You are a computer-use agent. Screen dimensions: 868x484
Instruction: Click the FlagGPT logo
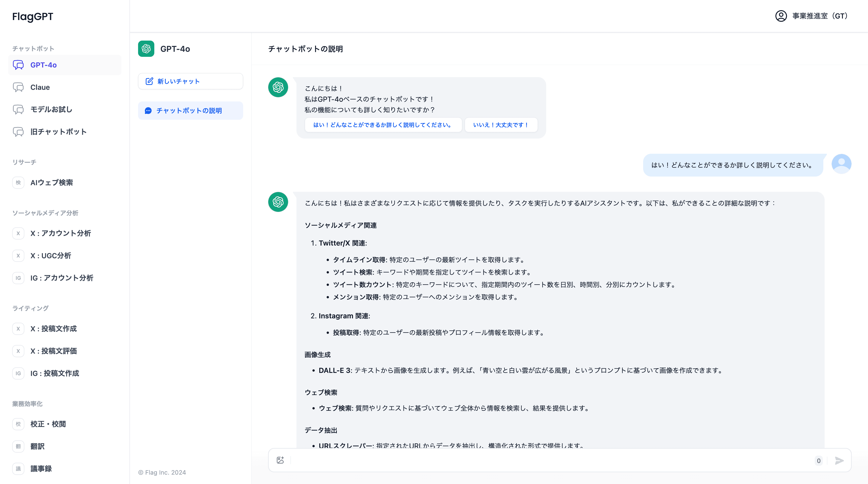point(32,16)
